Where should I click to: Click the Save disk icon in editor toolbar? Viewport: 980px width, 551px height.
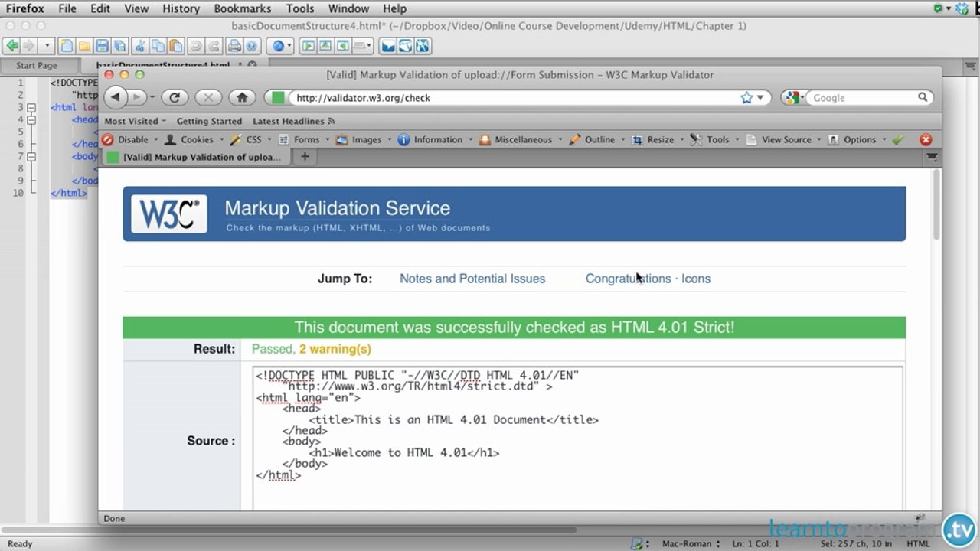(x=101, y=46)
